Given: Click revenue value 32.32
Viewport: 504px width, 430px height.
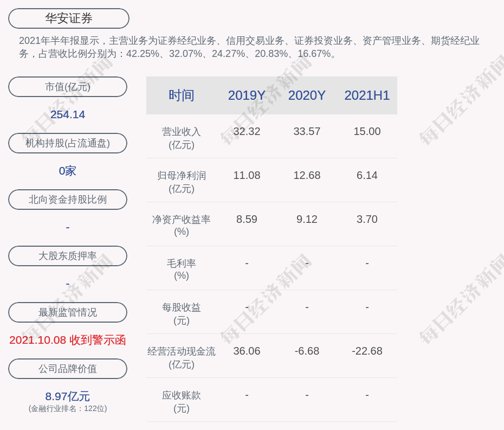Looking at the screenshot, I should (247, 131).
